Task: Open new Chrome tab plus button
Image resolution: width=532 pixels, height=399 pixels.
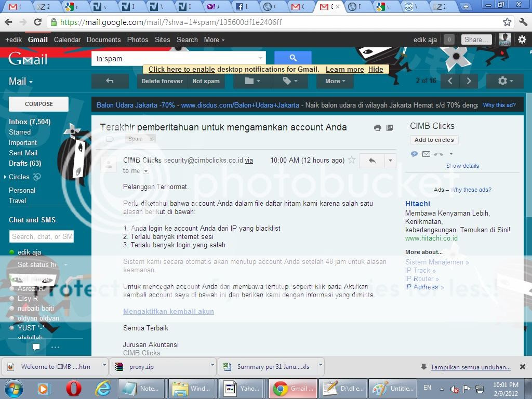Action: pyautogui.click(x=466, y=6)
